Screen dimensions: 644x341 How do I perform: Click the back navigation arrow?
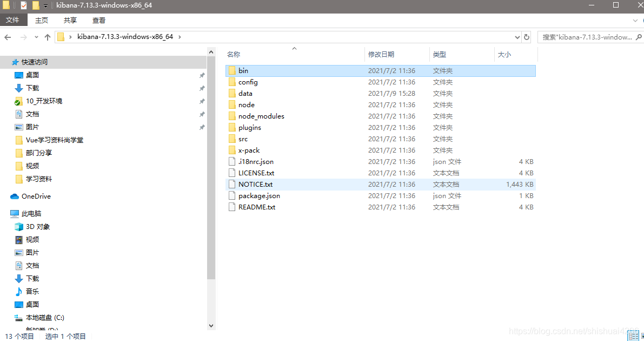8,37
